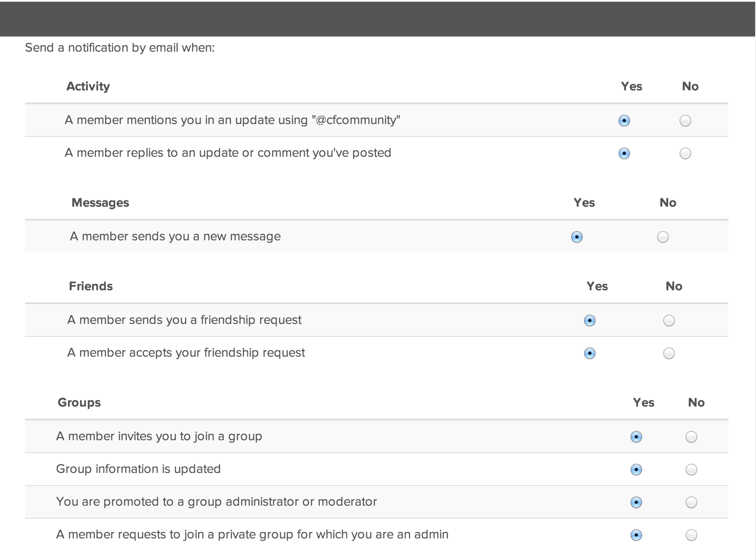Click 'A member accepts your friendship request' text
Viewport: 756px width, 560px height.
point(186,353)
